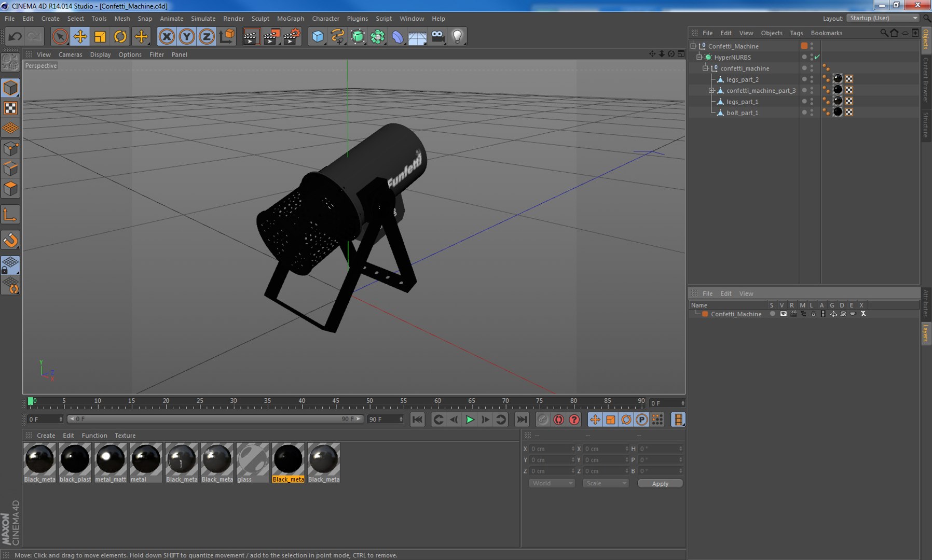Toggle automatic keyframing
This screenshot has width=932, height=560.
558,419
